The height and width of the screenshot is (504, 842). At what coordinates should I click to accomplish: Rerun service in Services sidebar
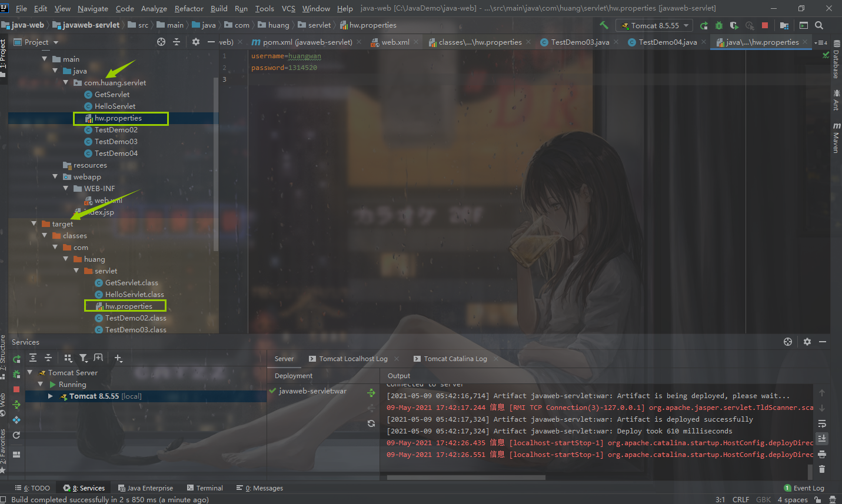coord(16,359)
